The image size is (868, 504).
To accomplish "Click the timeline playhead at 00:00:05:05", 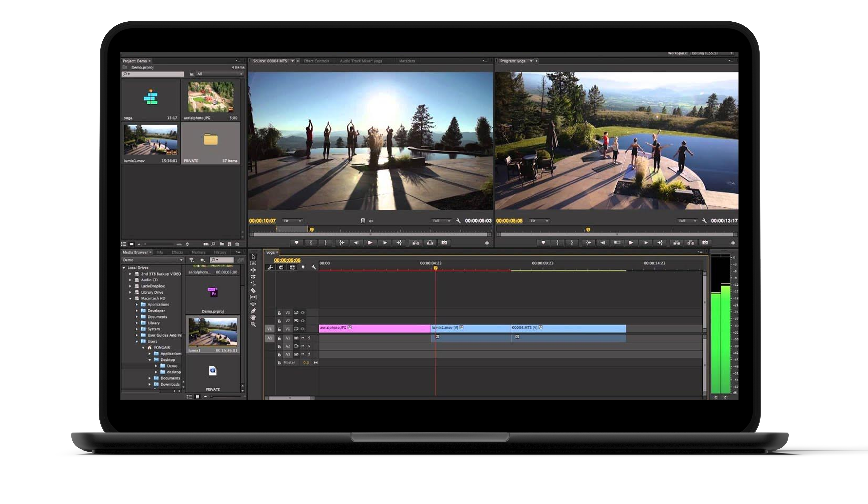I will pos(435,268).
